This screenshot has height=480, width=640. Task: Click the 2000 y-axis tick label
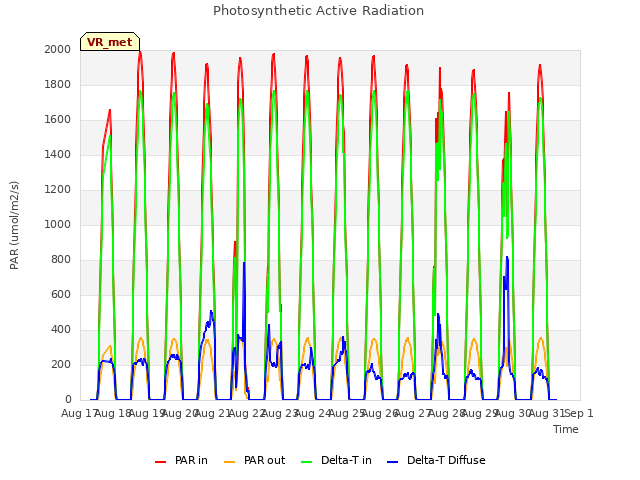point(58,50)
